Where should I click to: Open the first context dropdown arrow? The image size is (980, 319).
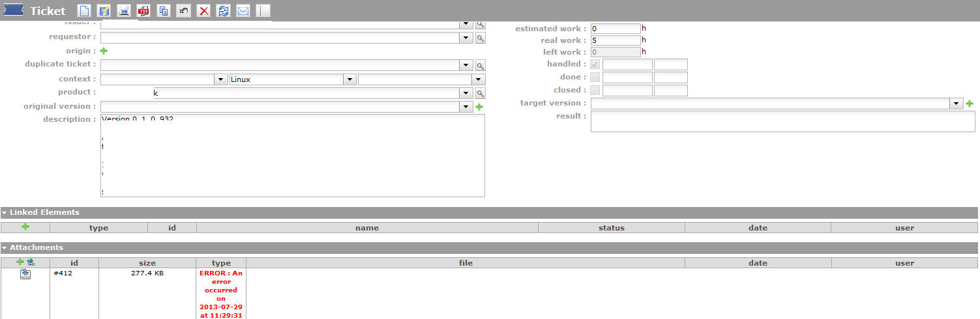(220, 79)
